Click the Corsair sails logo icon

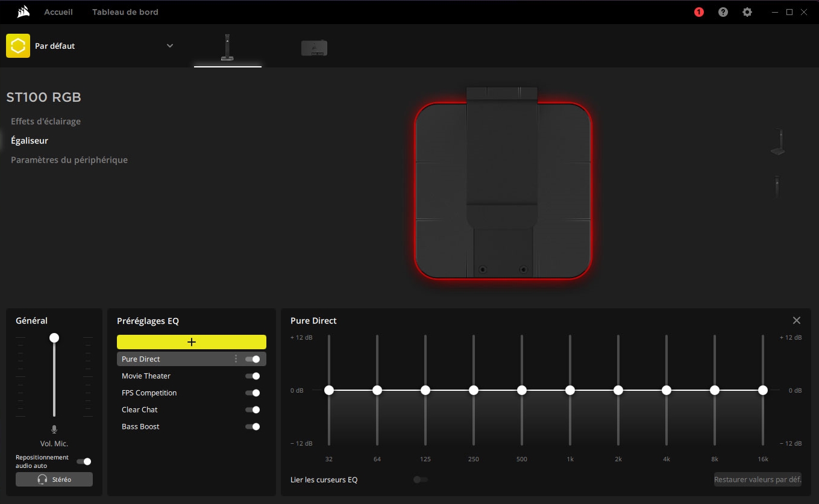24,12
